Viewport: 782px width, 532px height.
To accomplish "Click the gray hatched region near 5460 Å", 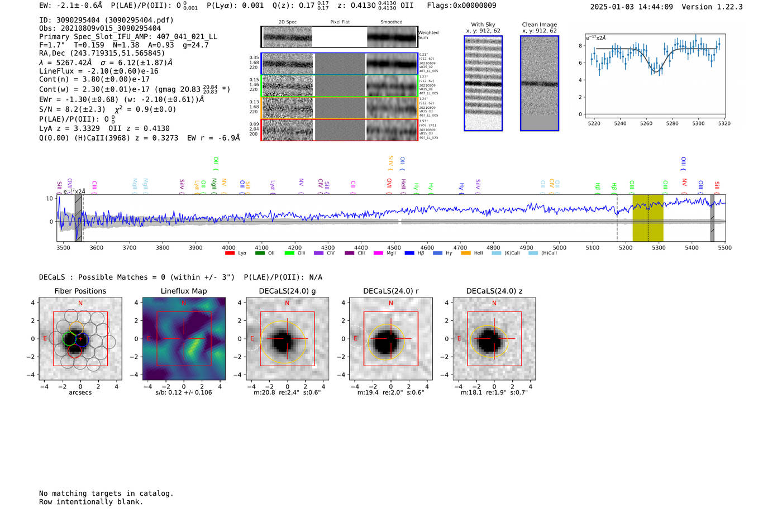I will coord(712,218).
